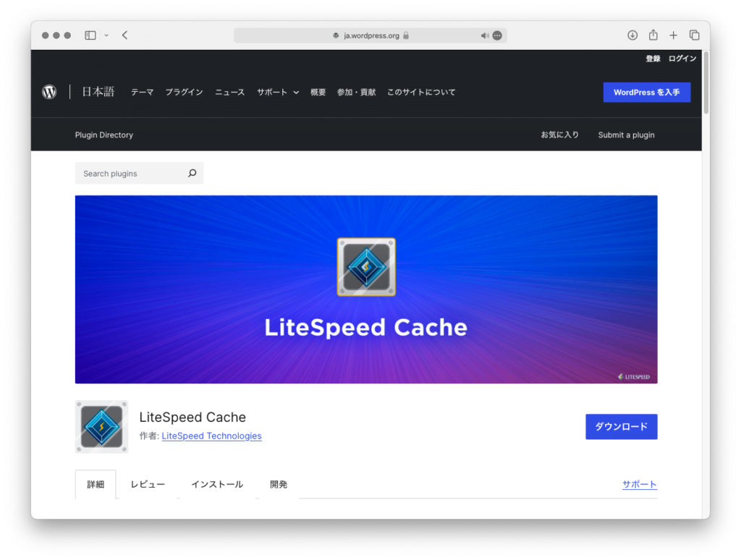Image resolution: width=741 pixels, height=560 pixels.
Task: Click the page vertical scrollbar
Action: (706, 83)
